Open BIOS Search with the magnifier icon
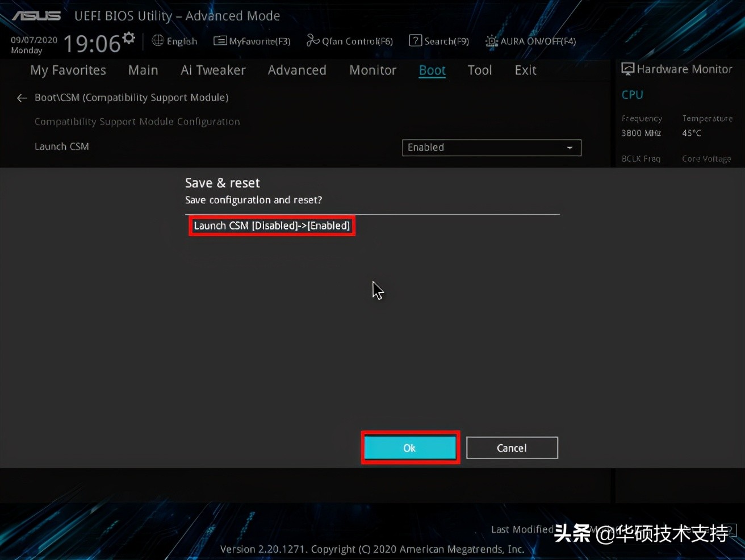Image resolution: width=745 pixels, height=560 pixels. (415, 40)
